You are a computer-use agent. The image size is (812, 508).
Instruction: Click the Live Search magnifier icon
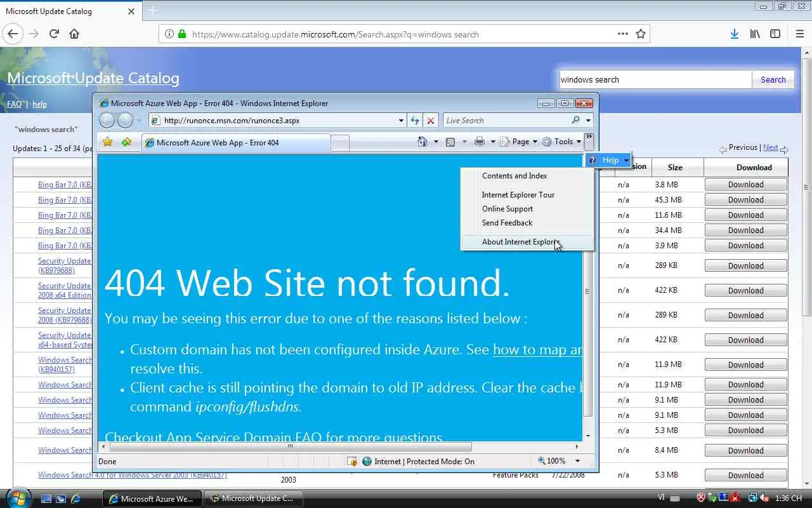pos(575,120)
